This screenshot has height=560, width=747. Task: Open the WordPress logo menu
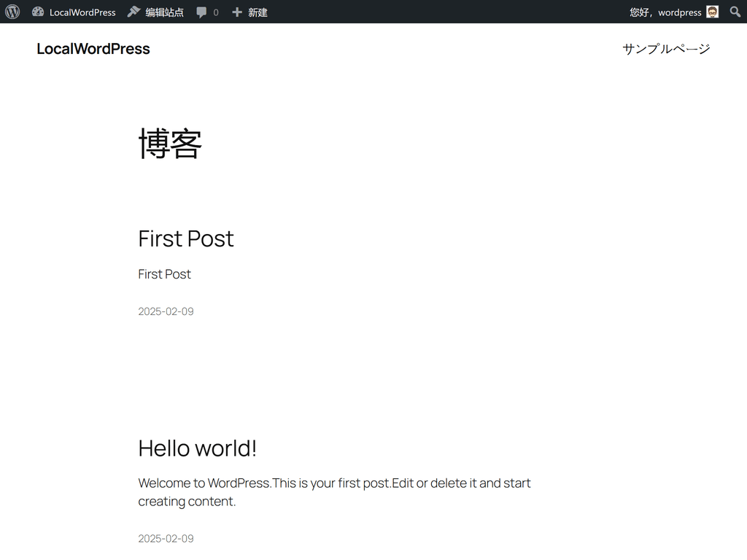[x=12, y=12]
